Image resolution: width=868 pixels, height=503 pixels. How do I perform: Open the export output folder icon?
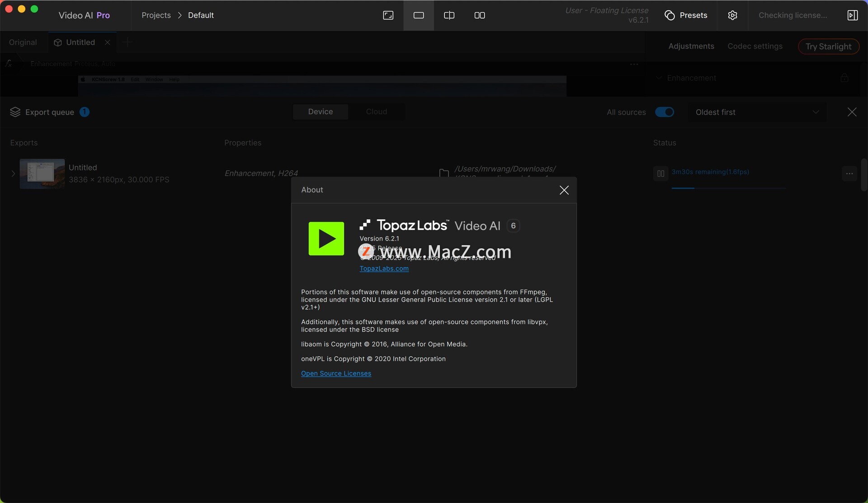tap(444, 173)
